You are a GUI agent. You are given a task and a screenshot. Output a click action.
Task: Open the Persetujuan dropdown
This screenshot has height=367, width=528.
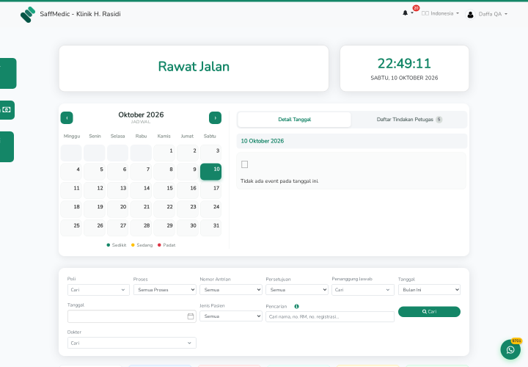297,290
